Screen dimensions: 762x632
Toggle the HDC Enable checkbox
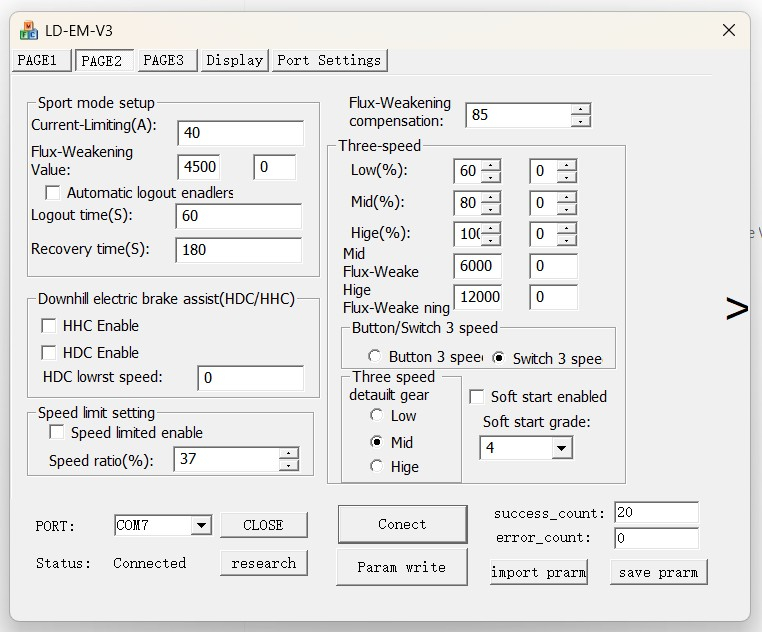[x=48, y=353]
